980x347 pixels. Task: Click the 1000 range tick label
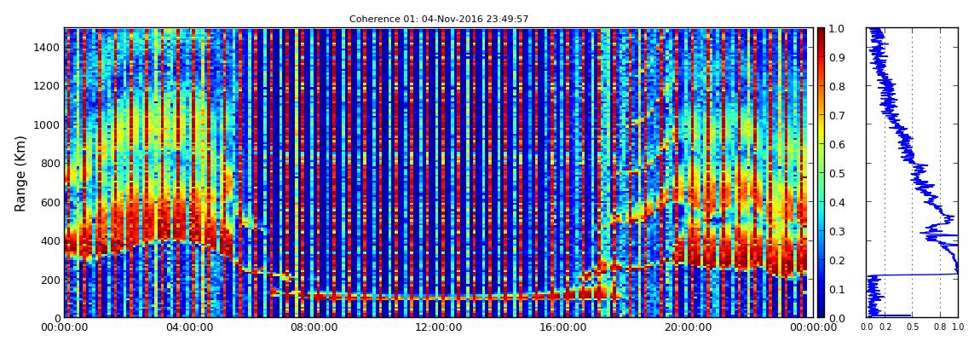tap(46, 125)
